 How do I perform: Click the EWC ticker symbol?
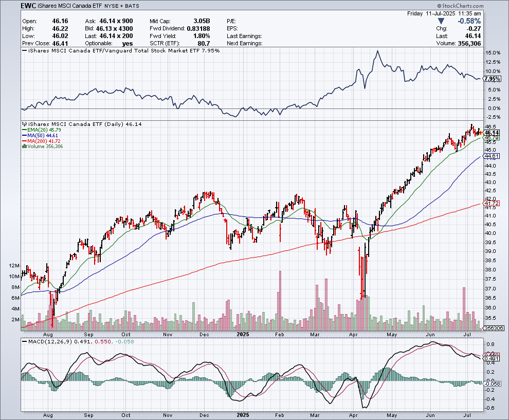[29, 6]
